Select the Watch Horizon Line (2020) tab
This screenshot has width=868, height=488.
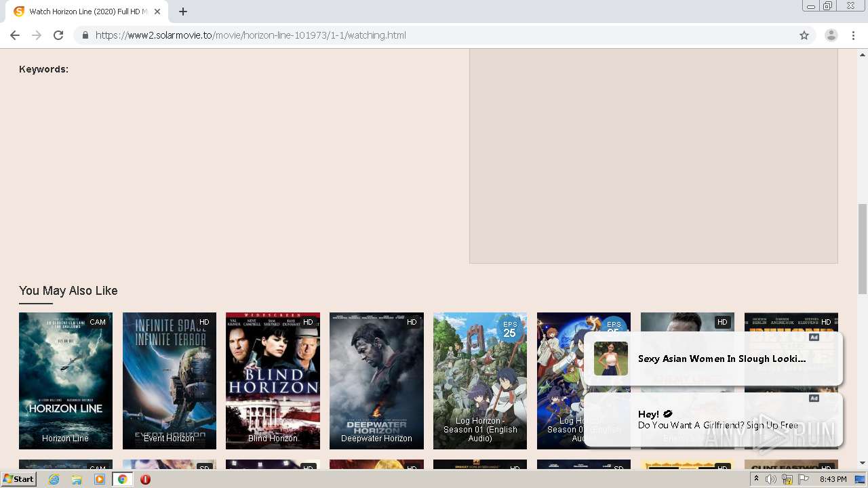(x=87, y=12)
